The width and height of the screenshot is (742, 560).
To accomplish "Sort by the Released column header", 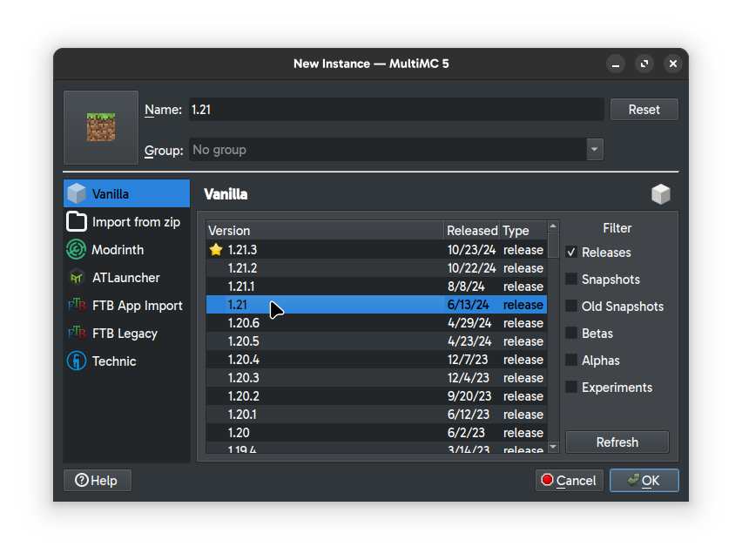I will pos(471,231).
